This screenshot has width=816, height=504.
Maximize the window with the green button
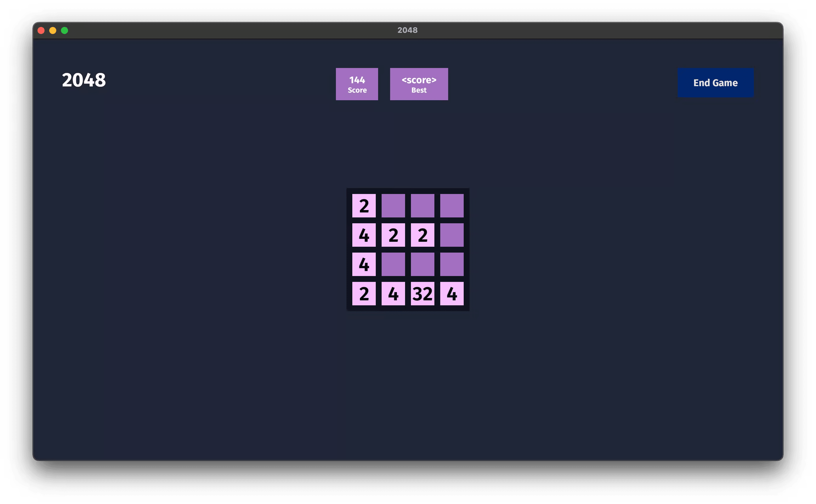tap(64, 30)
